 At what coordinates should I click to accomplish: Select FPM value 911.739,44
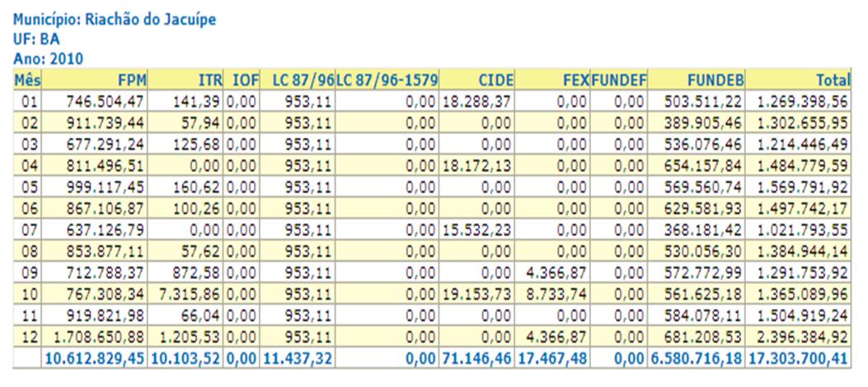(x=106, y=123)
